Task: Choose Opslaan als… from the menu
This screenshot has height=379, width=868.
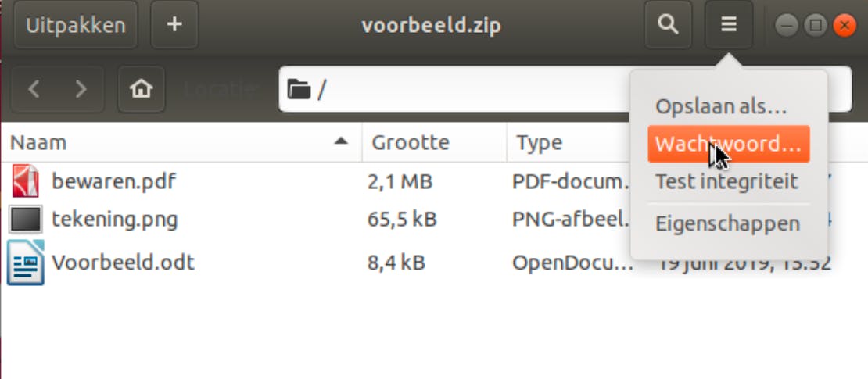Action: (721, 106)
